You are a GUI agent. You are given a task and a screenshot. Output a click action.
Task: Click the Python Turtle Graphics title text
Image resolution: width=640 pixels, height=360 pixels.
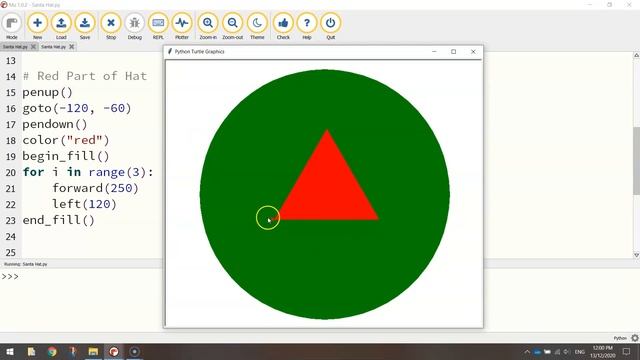[200, 52]
